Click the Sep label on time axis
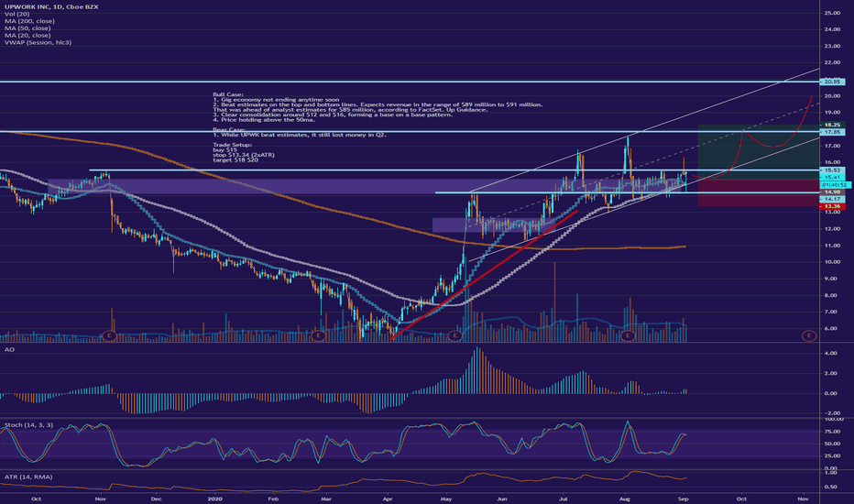 (x=684, y=499)
